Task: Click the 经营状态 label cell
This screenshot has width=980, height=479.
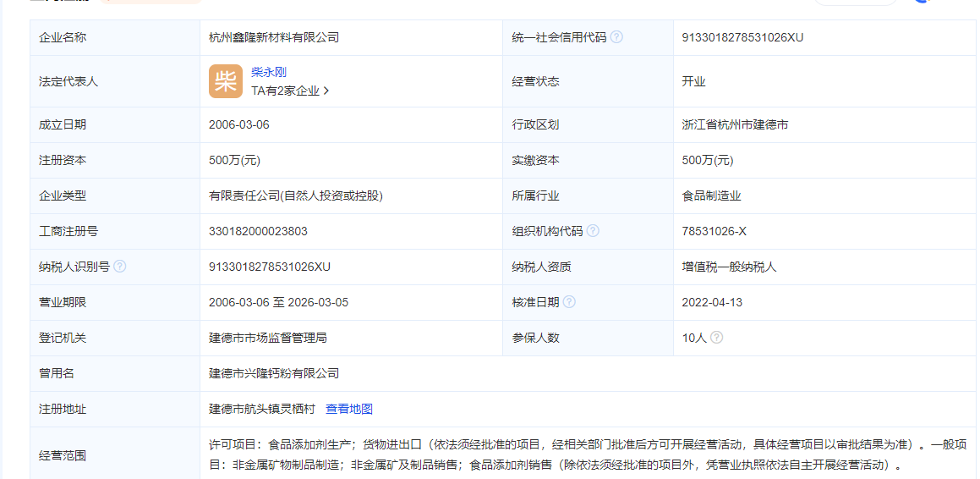Action: coord(589,81)
